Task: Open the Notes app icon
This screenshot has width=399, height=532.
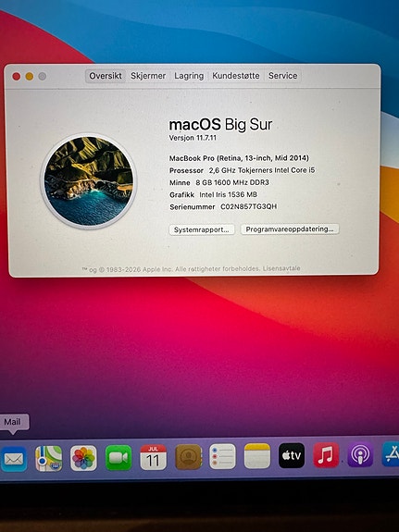Action: tap(257, 456)
